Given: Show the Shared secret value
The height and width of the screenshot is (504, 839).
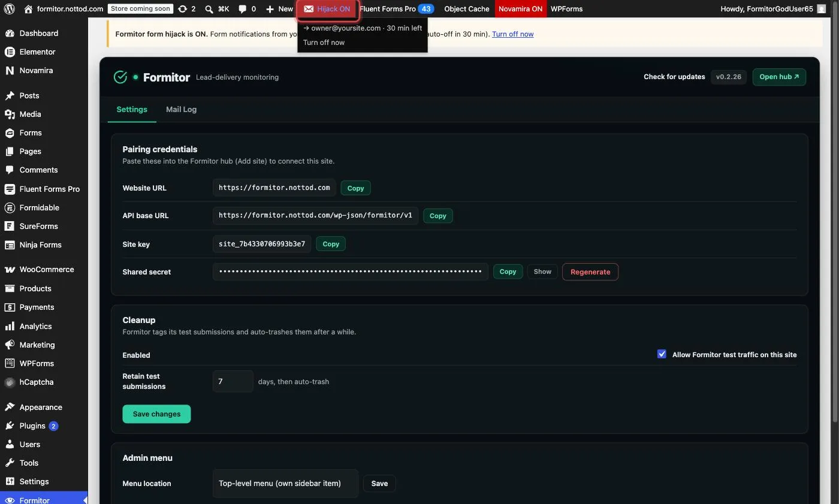Looking at the screenshot, I should [x=542, y=271].
